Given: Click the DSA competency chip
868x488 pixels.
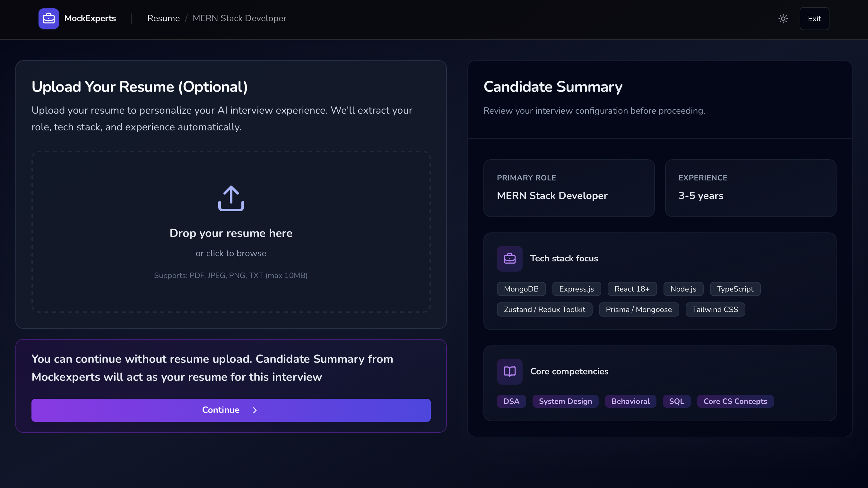Looking at the screenshot, I should 511,401.
